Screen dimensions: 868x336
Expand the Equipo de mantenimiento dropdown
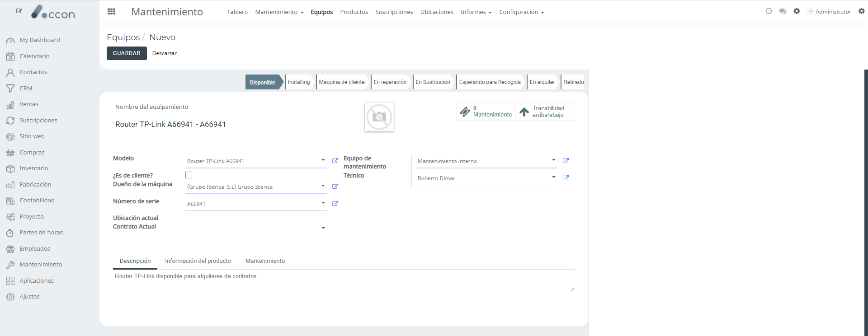tap(554, 160)
